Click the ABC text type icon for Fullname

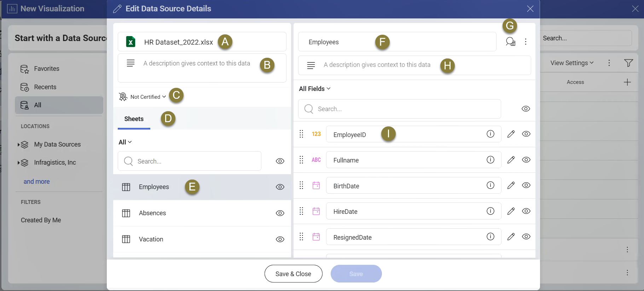pos(316,160)
